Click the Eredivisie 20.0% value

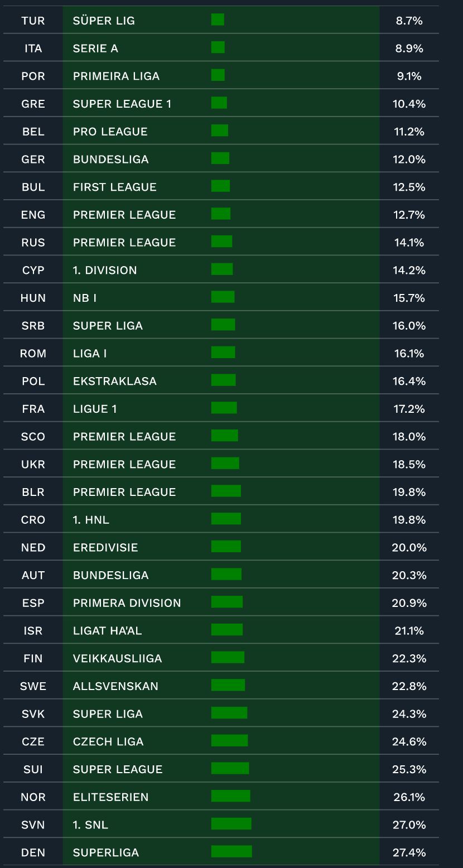(x=409, y=548)
